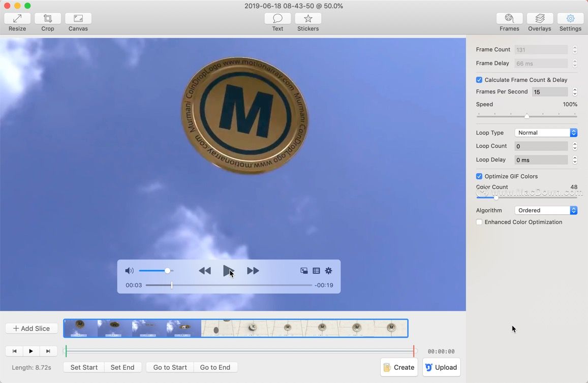
Task: Play the video in the player overlay
Action: tap(228, 271)
